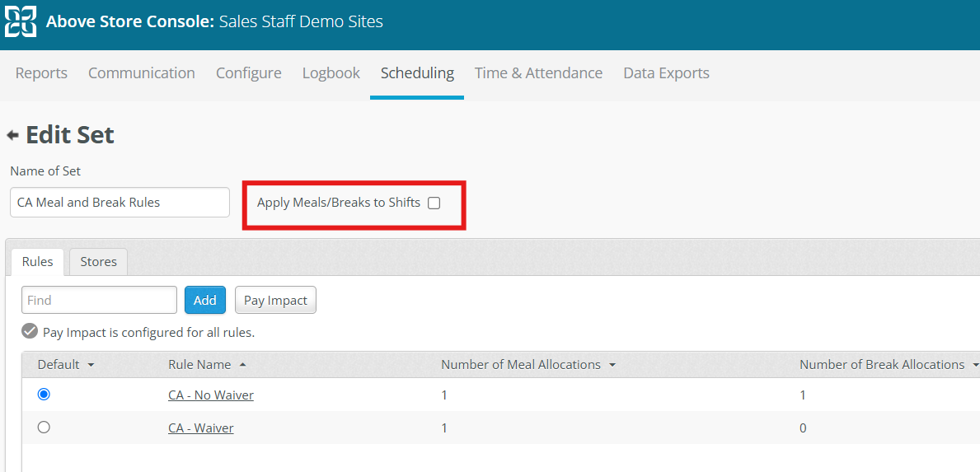This screenshot has width=980, height=472.
Task: Click 'Pay Impact is configured for all rules.' text
Action: (148, 333)
